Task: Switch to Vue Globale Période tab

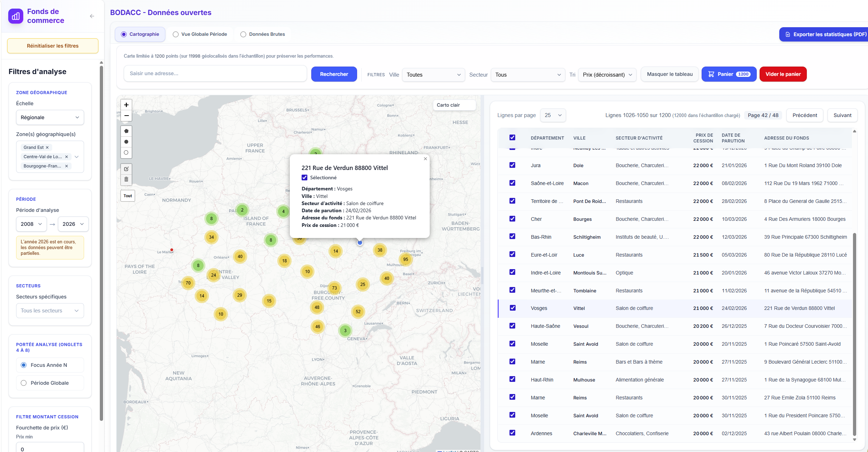Action: click(x=200, y=34)
